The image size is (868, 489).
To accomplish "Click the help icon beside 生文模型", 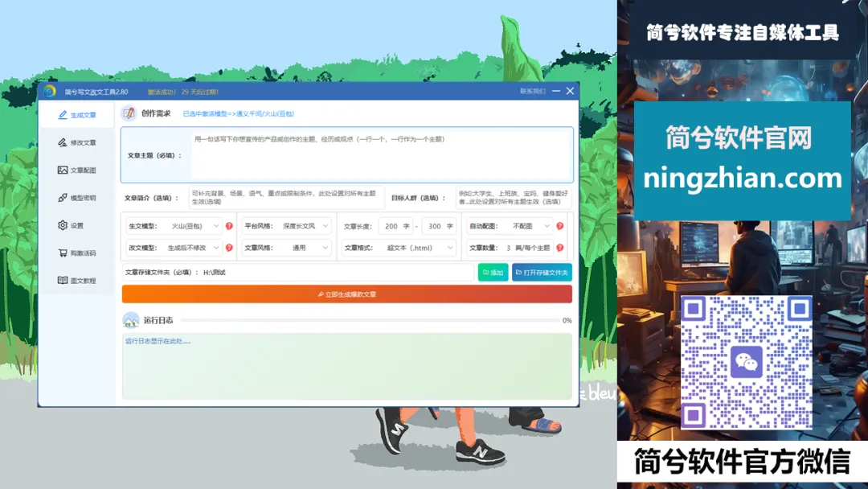I will coord(229,226).
